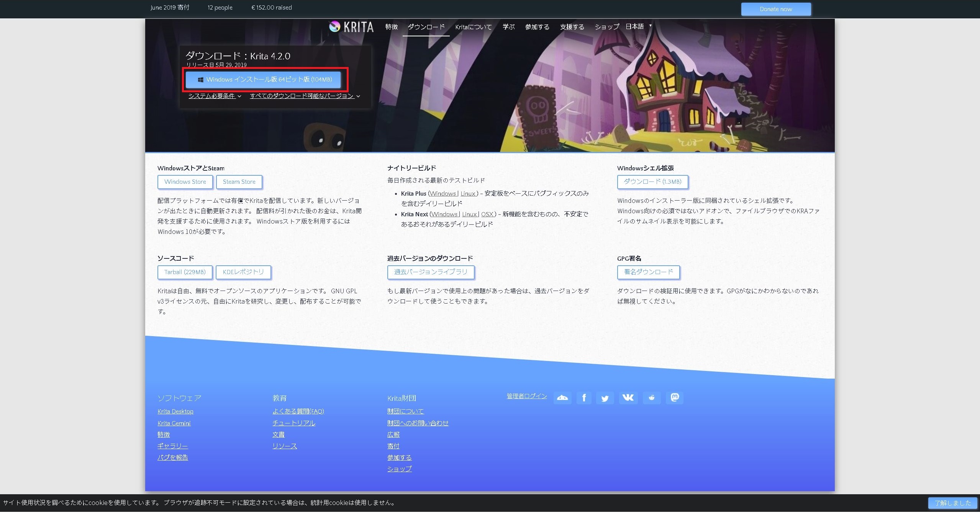
Task: Open 過去バージョンライブラリ button
Action: pos(431,272)
